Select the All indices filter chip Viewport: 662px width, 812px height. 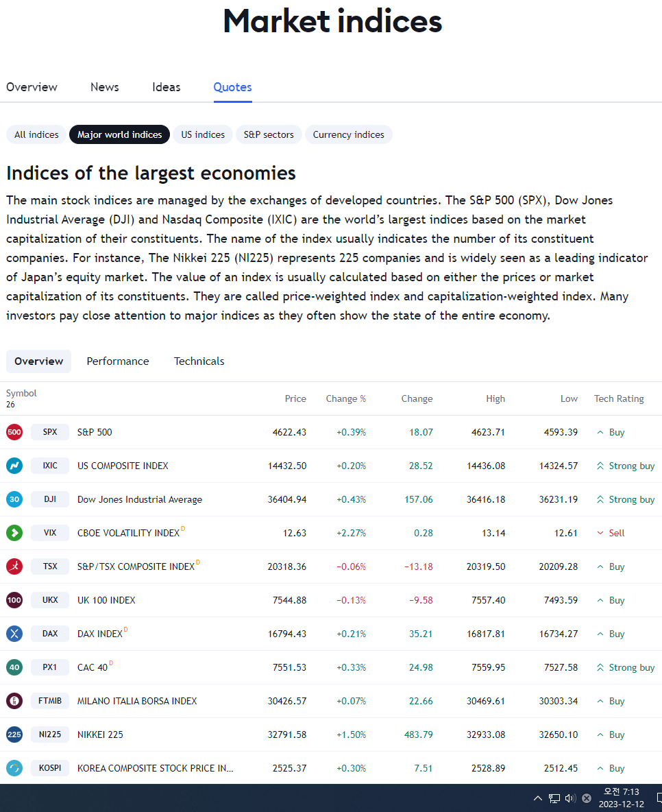coord(36,134)
